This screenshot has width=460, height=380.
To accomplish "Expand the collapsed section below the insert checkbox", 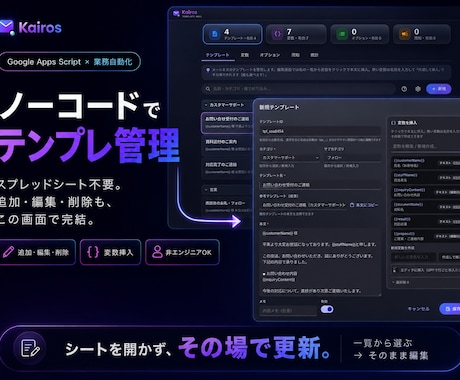I will (x=401, y=282).
